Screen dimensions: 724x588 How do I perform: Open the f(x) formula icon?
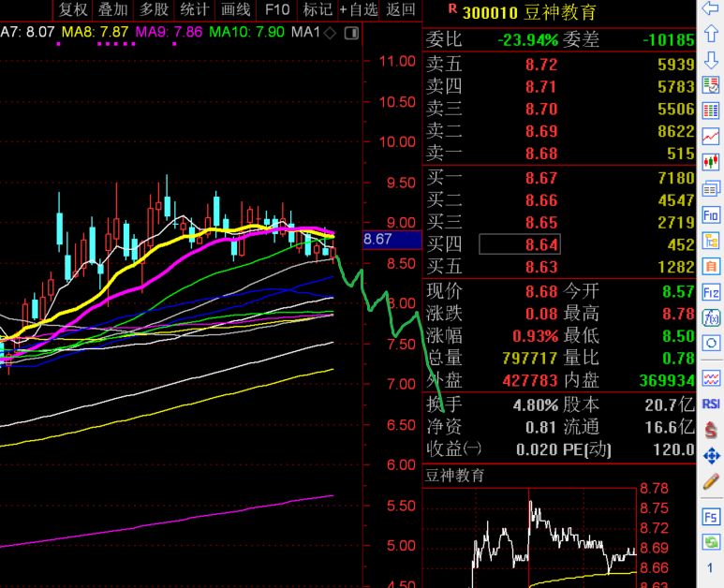(x=711, y=318)
